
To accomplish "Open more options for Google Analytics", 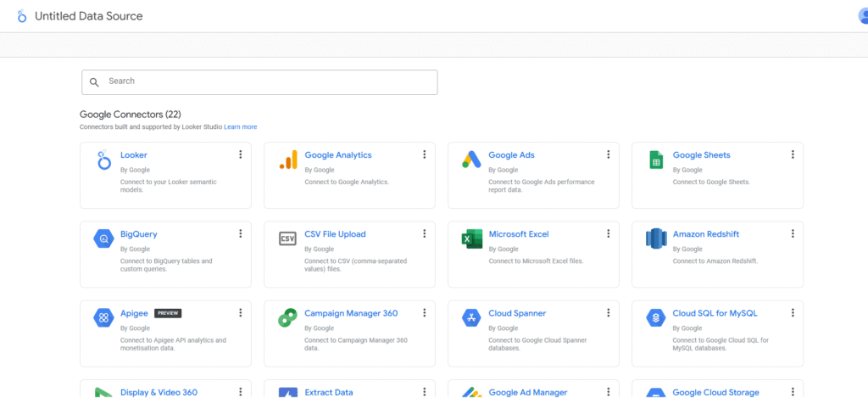I will coord(424,154).
